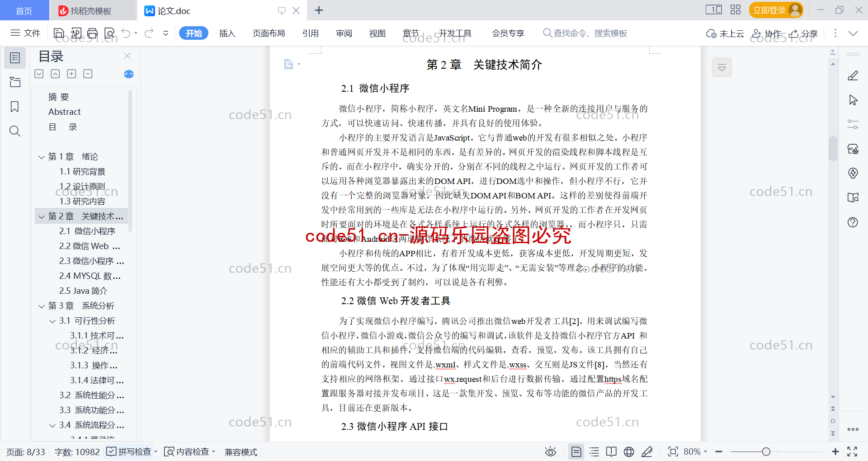Toggle writing mode pen icon in status bar

(x=647, y=452)
